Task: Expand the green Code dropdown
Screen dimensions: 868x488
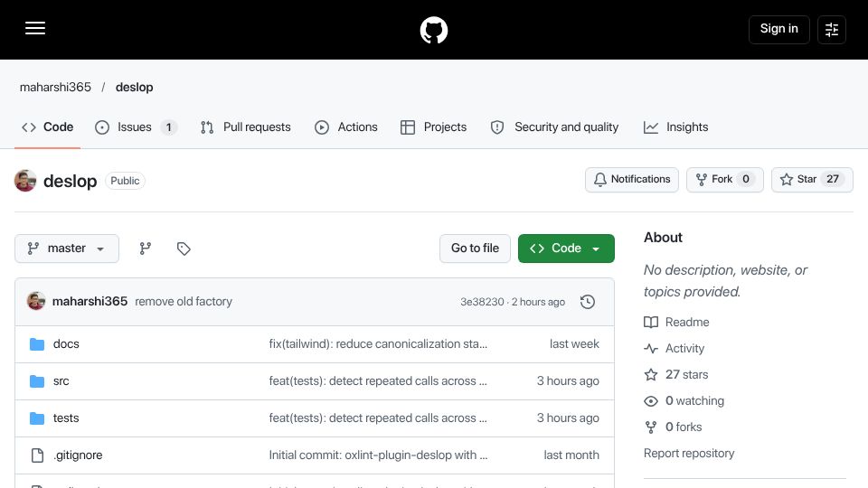Action: (x=566, y=249)
